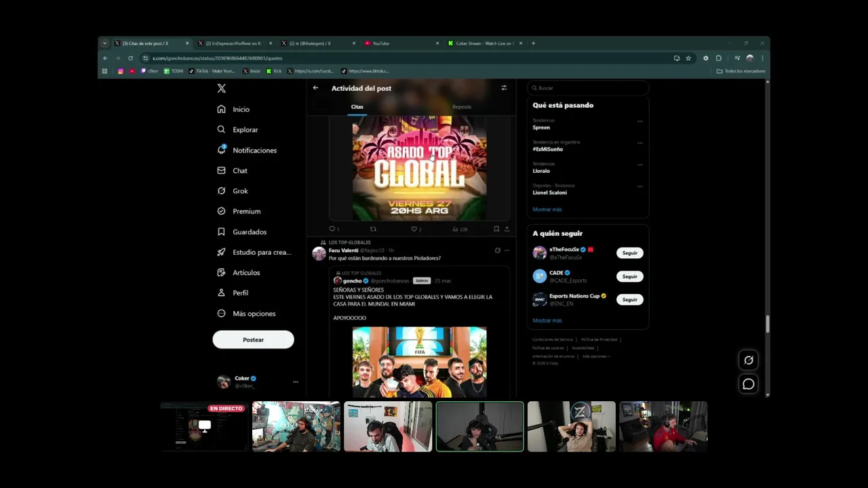Open Inicio from the X sidebar
The image size is (868, 488).
(x=233, y=109)
